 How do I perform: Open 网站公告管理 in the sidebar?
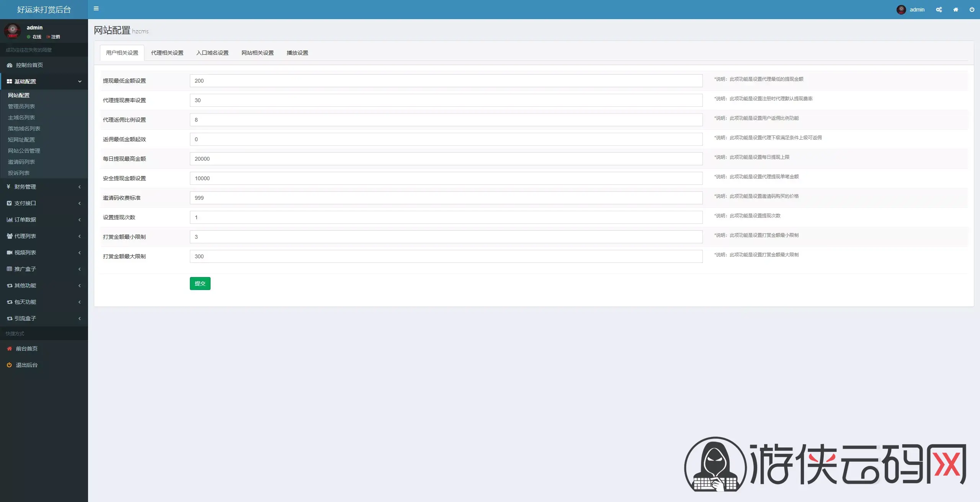[24, 151]
